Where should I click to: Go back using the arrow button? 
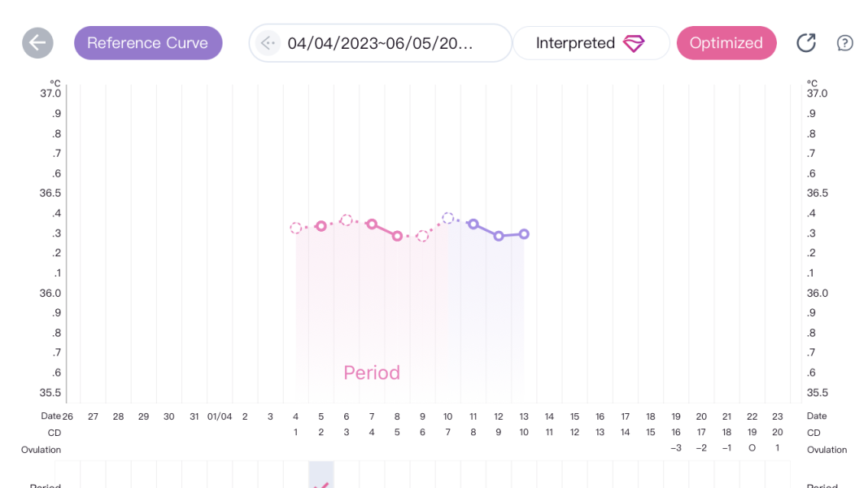(37, 43)
